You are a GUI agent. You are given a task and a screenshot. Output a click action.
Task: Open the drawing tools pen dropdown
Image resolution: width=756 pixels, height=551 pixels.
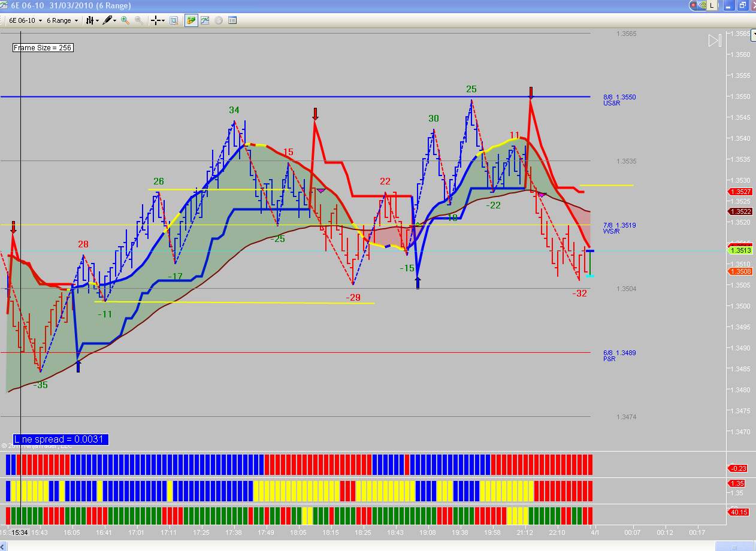[110, 20]
